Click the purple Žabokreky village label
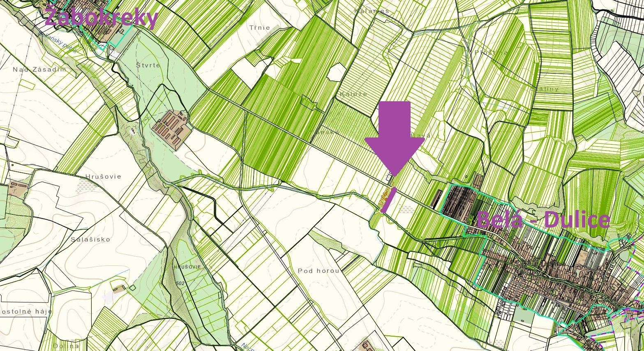Image resolution: width=644 pixels, height=351 pixels. pyautogui.click(x=101, y=18)
